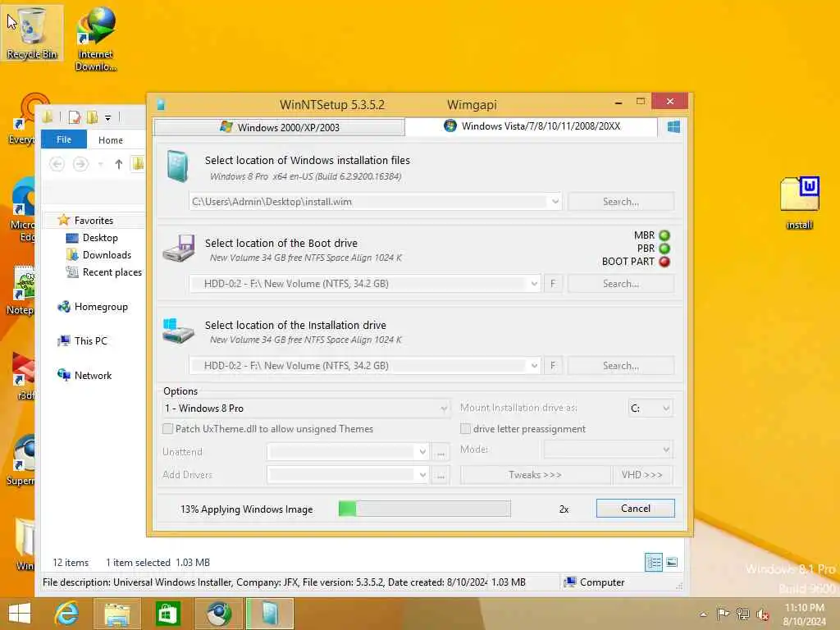Click Search for installation files
The image size is (840, 630).
(x=620, y=202)
